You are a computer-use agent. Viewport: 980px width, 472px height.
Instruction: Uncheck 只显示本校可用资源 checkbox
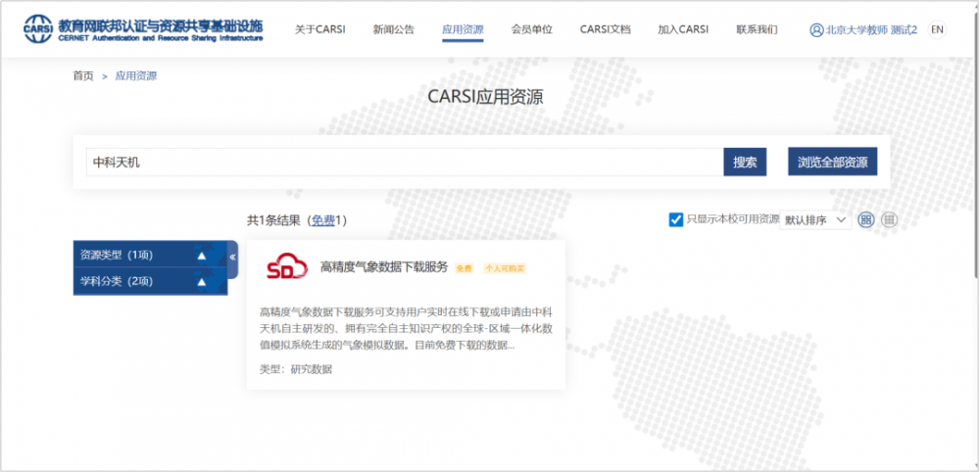tap(675, 219)
